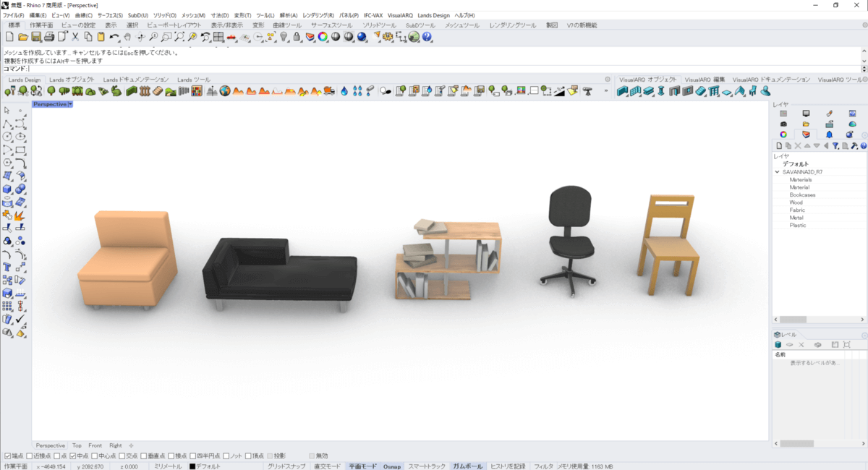
Task: Save the model with the floppy disk icon
Action: pos(36,36)
